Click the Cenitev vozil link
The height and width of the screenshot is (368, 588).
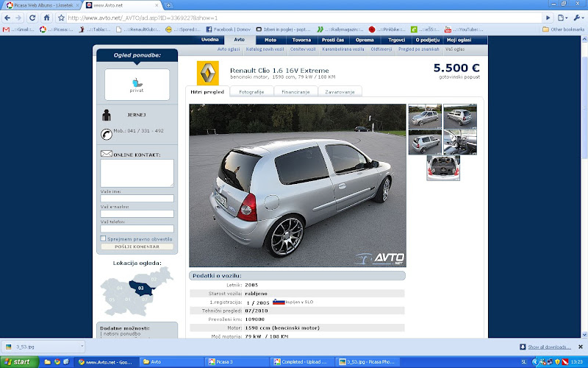click(303, 49)
